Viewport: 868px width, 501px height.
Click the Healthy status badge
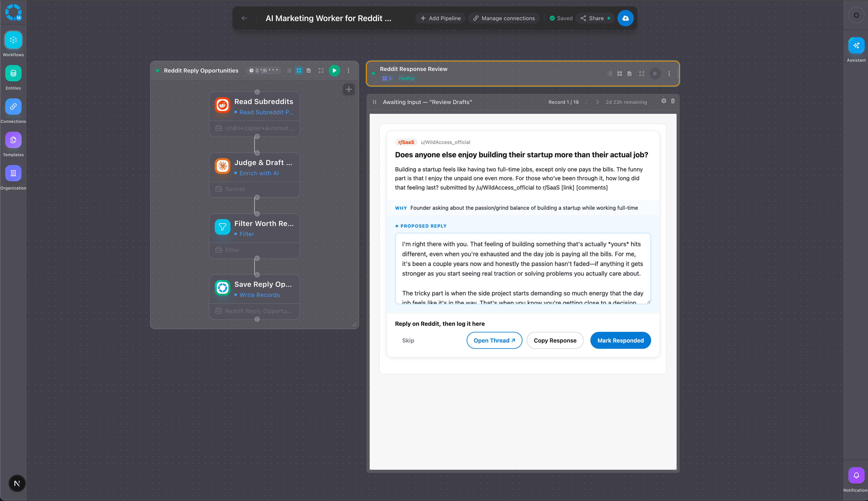(406, 78)
